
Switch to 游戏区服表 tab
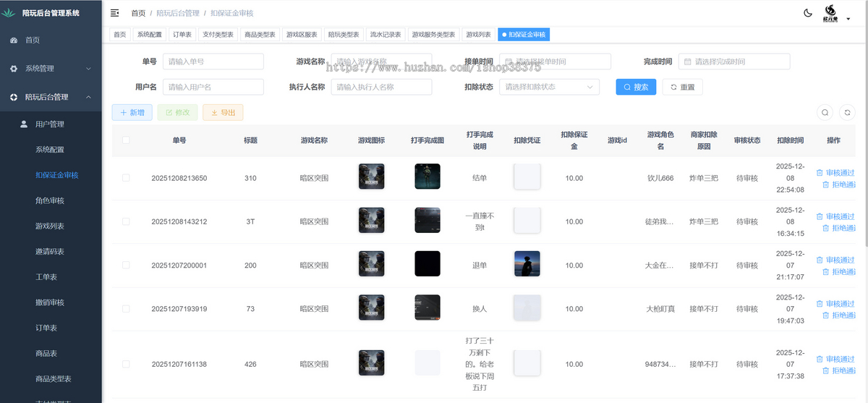(302, 35)
